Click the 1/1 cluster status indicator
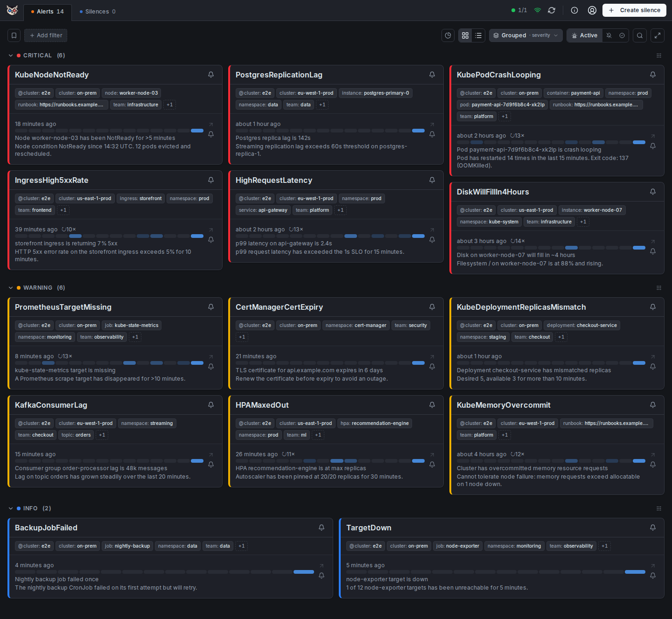 519,10
